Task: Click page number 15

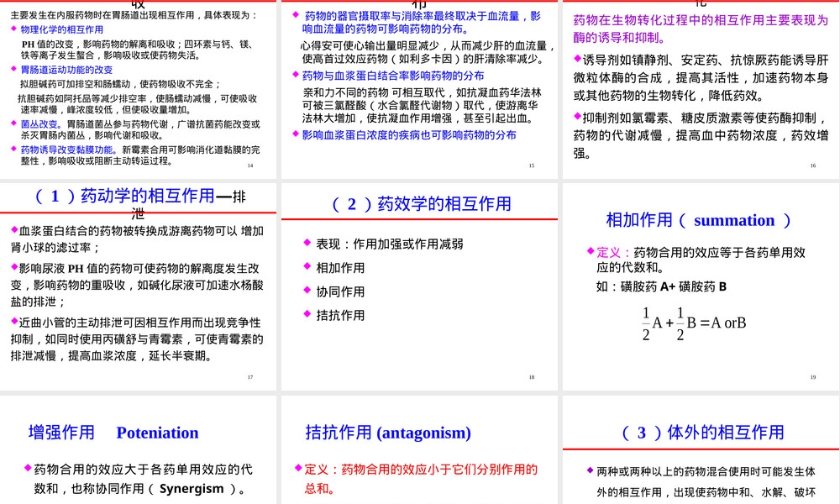Action: (x=532, y=165)
